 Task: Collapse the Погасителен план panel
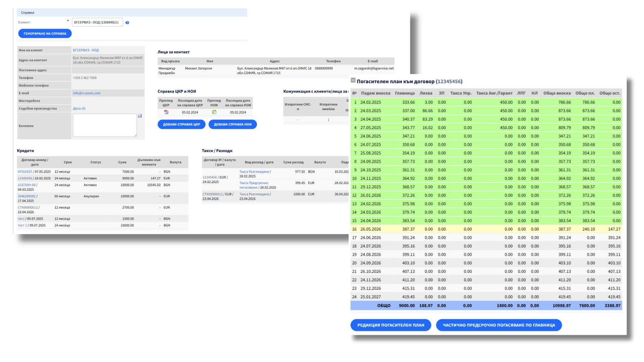353,80
